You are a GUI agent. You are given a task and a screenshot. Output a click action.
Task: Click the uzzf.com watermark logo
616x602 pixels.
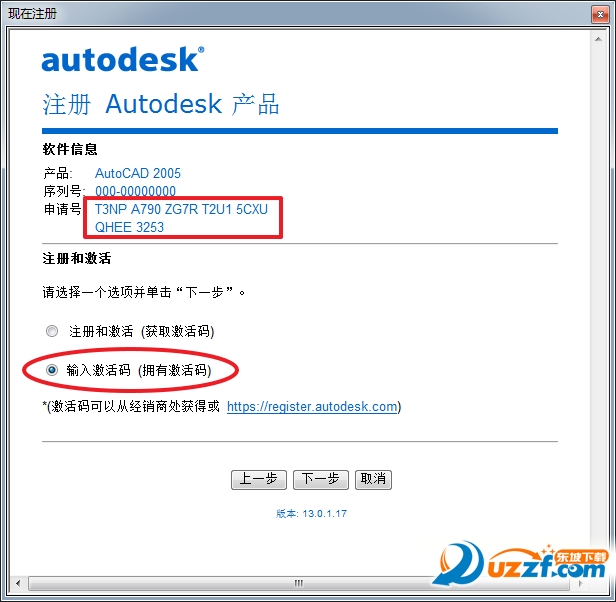tap(521, 564)
